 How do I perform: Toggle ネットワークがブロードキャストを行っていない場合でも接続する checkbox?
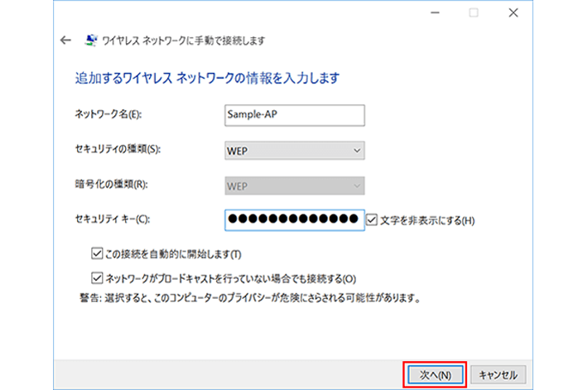coord(96,278)
